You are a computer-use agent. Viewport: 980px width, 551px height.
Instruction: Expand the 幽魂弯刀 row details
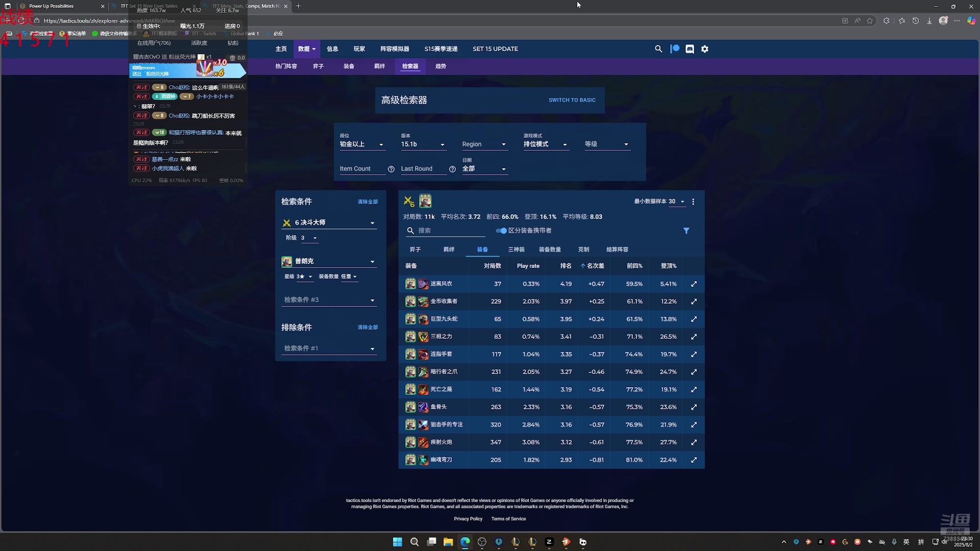(694, 460)
